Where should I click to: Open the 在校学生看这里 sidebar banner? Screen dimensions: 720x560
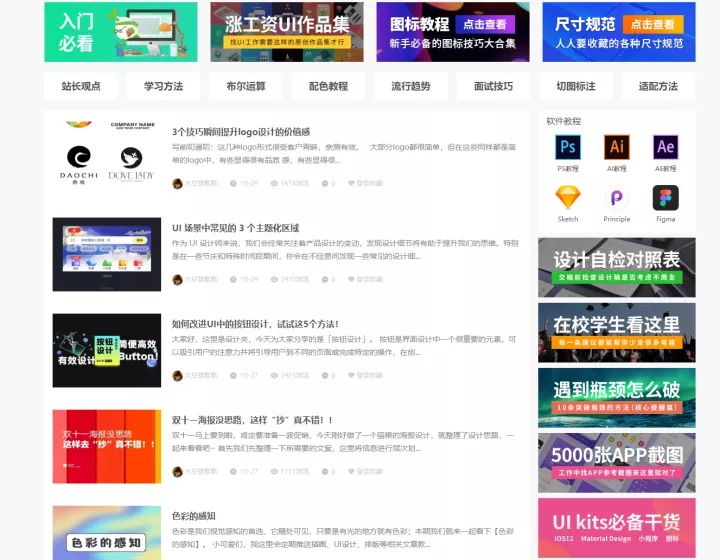tap(617, 333)
